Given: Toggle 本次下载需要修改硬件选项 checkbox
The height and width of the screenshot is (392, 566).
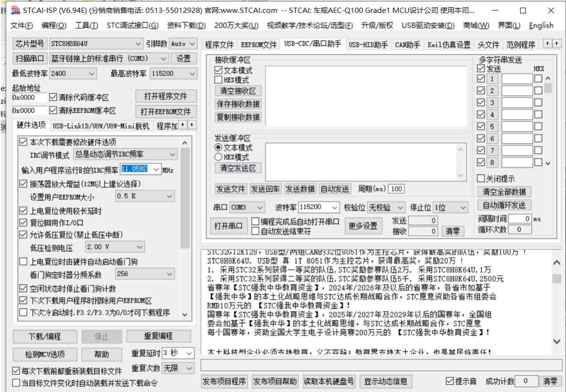Looking at the screenshot, I should [x=23, y=142].
